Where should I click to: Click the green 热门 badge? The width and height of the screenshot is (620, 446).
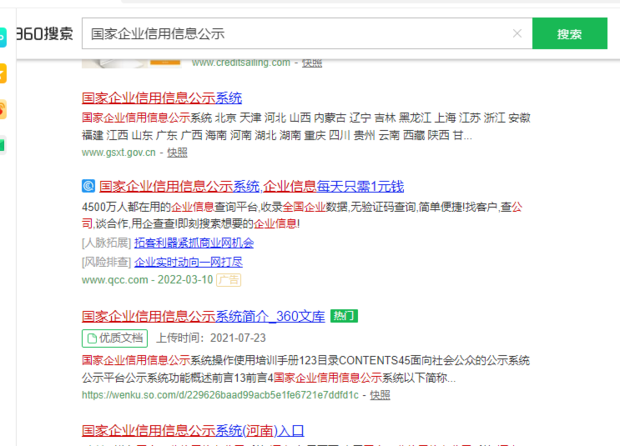pos(344,316)
